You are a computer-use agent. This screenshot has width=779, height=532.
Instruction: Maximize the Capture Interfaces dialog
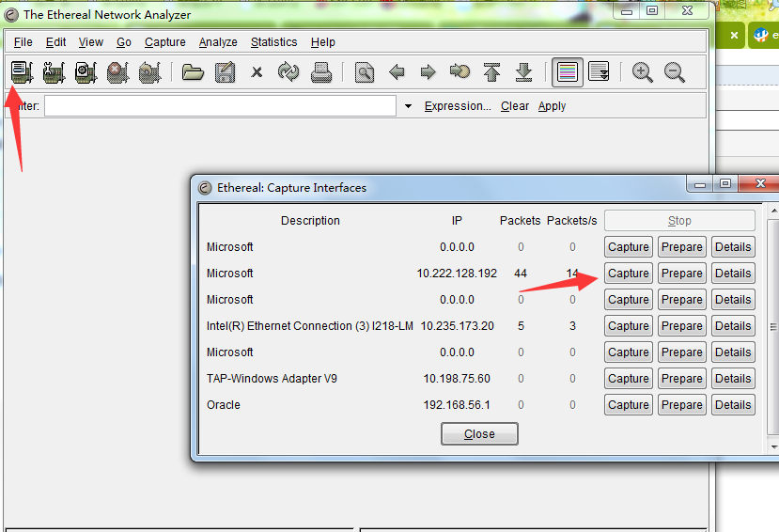coord(725,183)
